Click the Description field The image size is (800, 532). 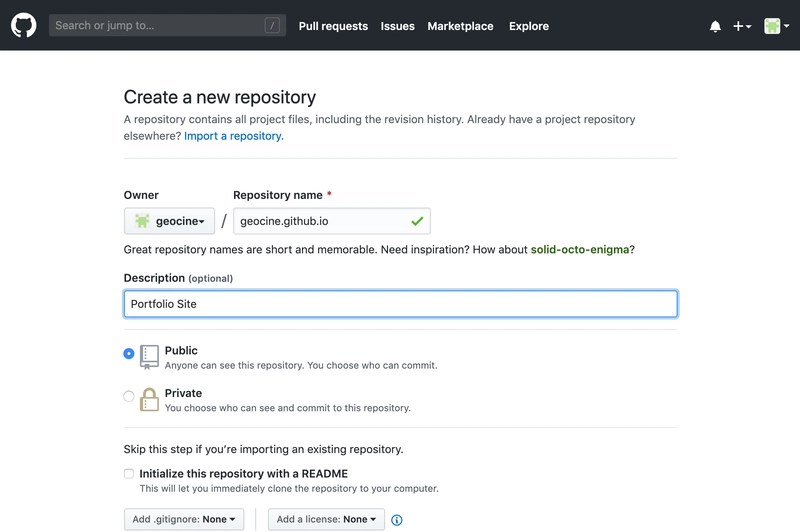click(401, 304)
